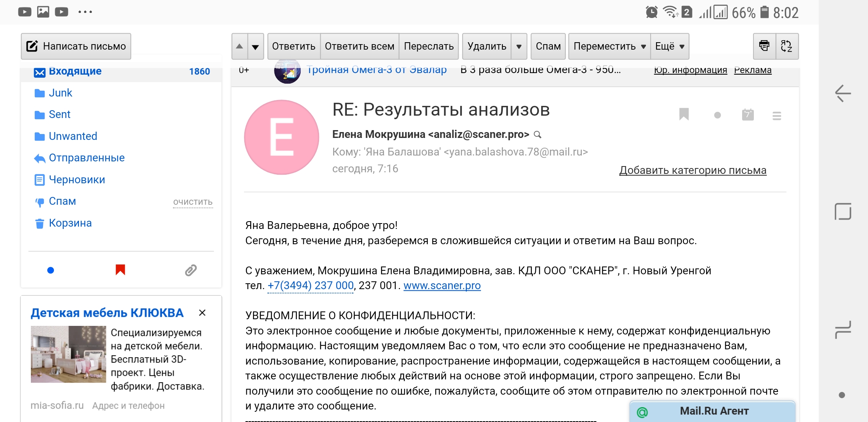Screen dimensions: 868x422
Task: Open the Переместить dropdown
Action: [x=609, y=46]
